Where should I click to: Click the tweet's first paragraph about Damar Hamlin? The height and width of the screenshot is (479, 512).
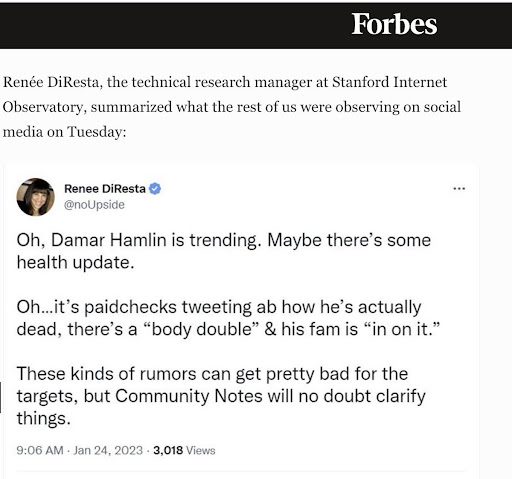point(224,251)
